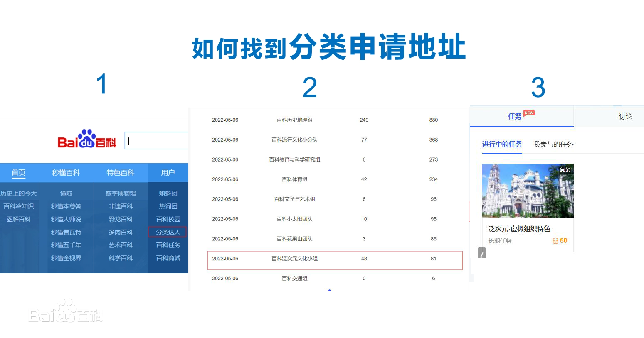
Task: Focus the Baike search input field
Action: pos(157,141)
